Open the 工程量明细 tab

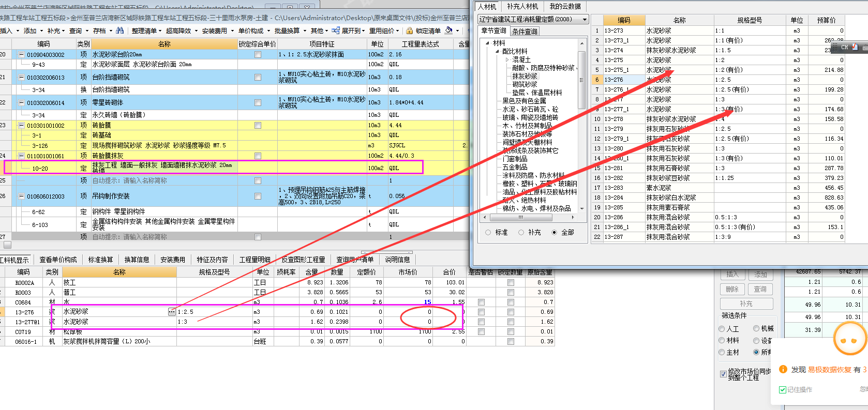coord(255,260)
